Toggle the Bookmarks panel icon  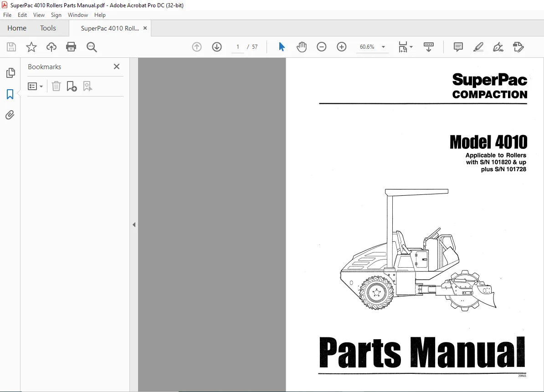point(10,94)
